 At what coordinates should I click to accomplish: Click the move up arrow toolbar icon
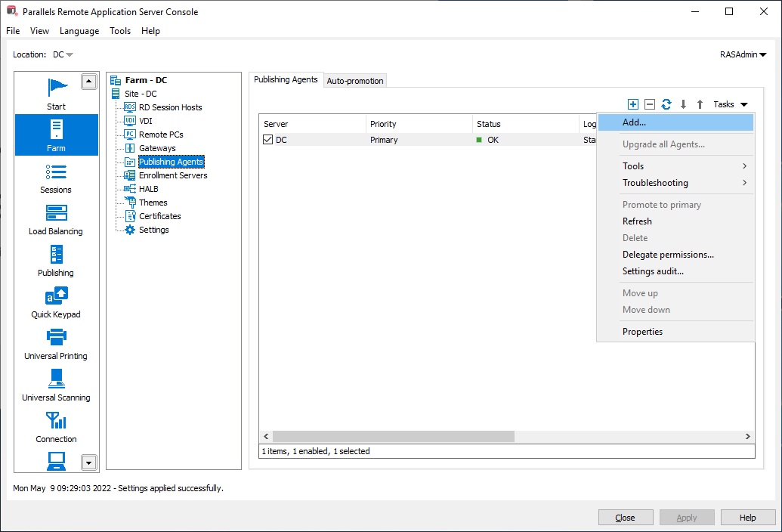[x=700, y=104]
